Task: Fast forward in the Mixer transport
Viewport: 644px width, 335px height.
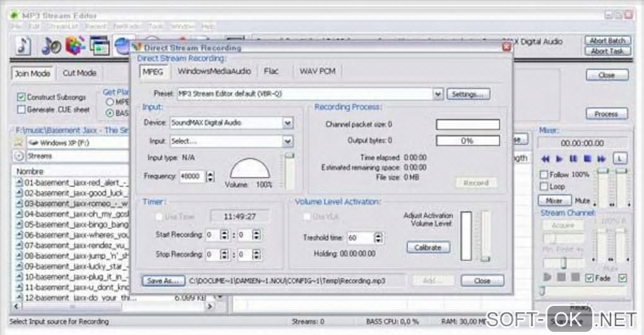Action: [x=601, y=159]
